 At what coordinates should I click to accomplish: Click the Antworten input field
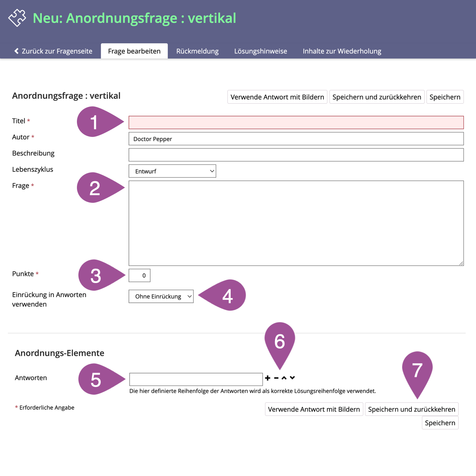196,379
